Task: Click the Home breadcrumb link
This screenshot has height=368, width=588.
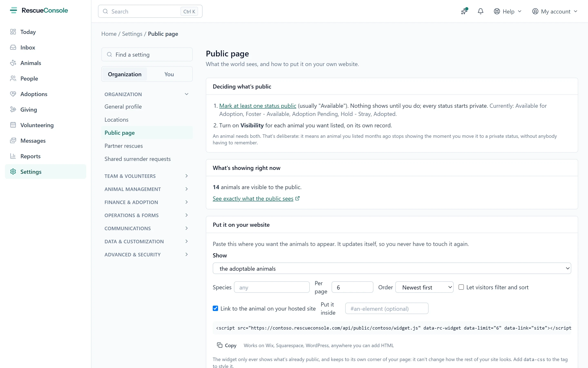Action: pos(109,34)
